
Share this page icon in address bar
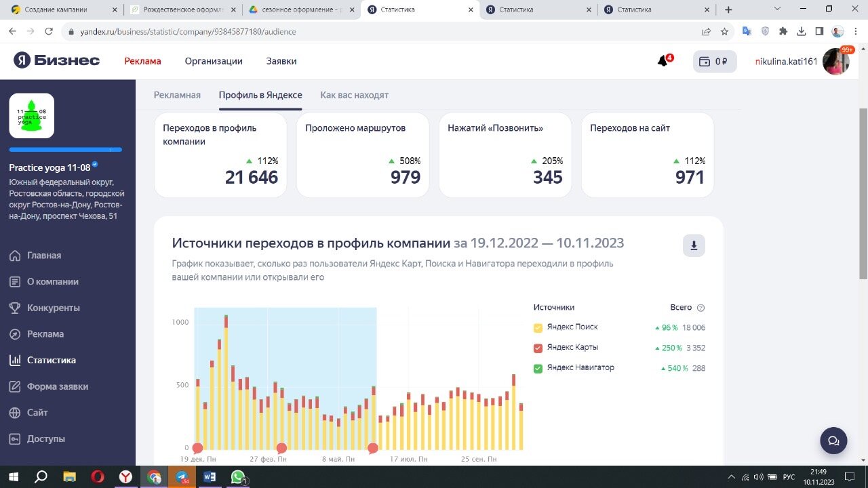[x=707, y=31]
